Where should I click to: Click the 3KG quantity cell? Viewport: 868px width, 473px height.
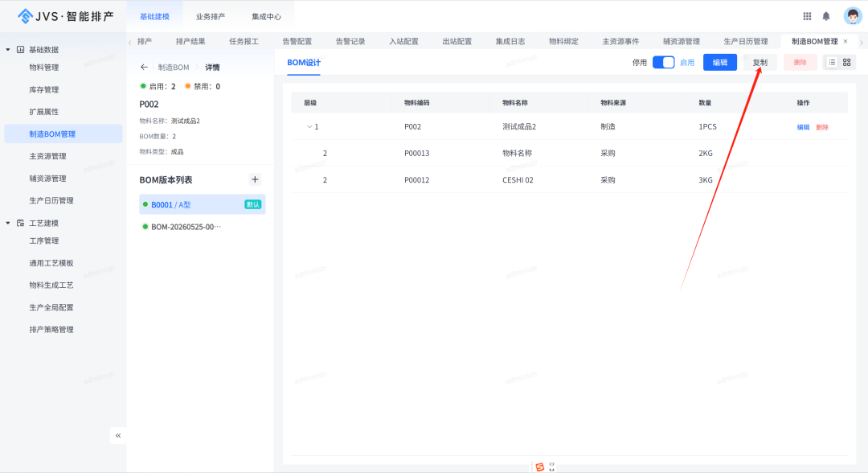(x=706, y=180)
